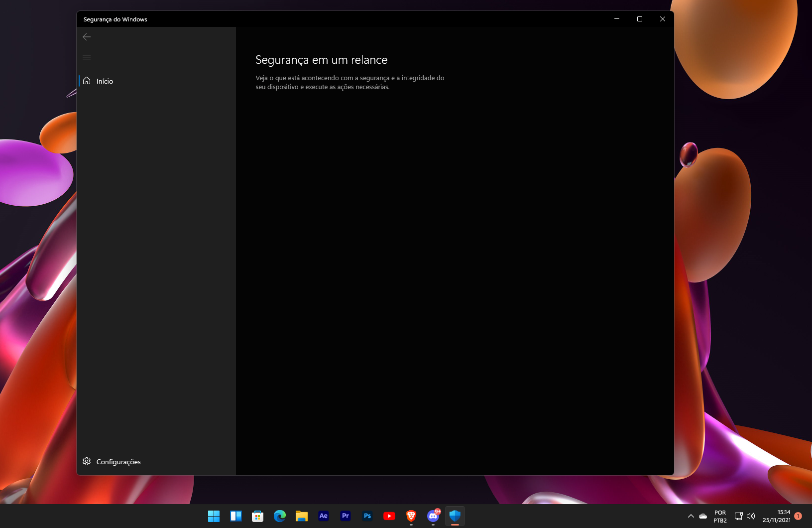Image resolution: width=812 pixels, height=528 pixels.
Task: Open the hamburger navigation menu
Action: pos(87,57)
